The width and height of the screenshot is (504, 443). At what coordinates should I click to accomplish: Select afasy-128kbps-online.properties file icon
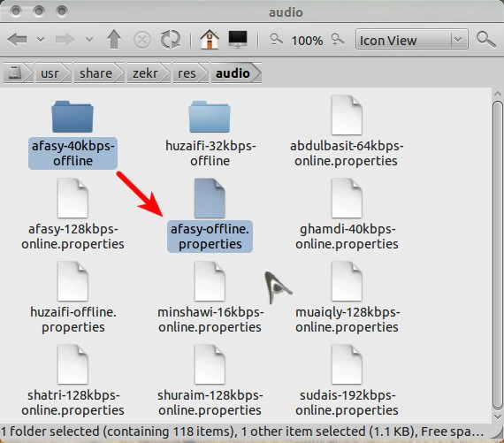tap(73, 198)
